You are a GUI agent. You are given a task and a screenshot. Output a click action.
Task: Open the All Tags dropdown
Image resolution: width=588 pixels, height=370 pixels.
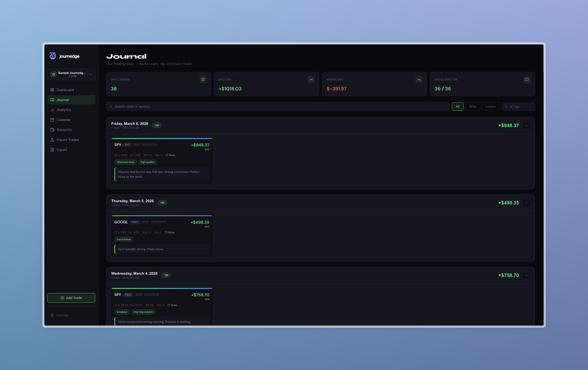coord(518,107)
